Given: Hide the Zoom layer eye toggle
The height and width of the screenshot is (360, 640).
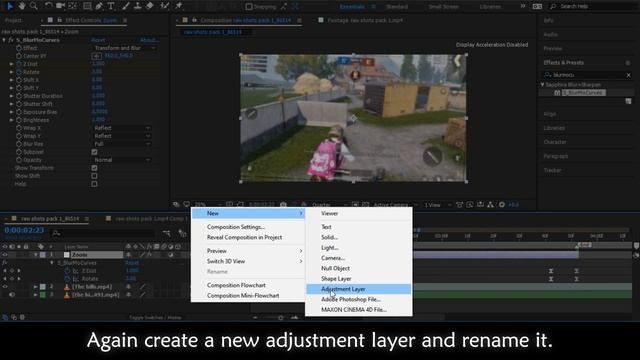Looking at the screenshot, I should click(5, 255).
